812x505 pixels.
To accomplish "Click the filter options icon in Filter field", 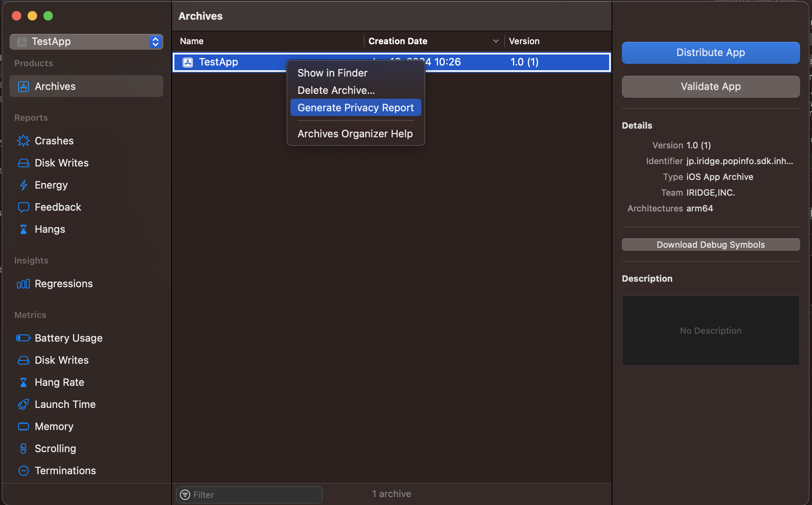I will (x=185, y=494).
